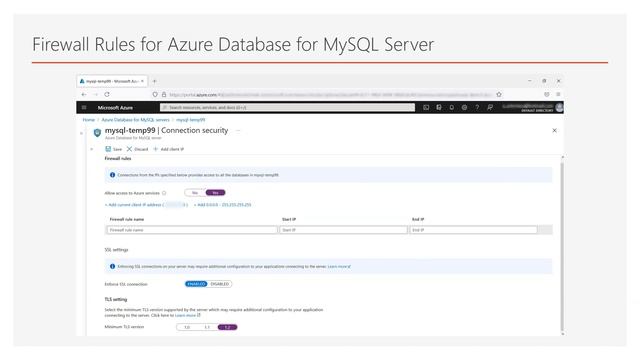The height and width of the screenshot is (360, 640).
Task: Collapse the left resource menu chevron
Action: pyautogui.click(x=81, y=133)
